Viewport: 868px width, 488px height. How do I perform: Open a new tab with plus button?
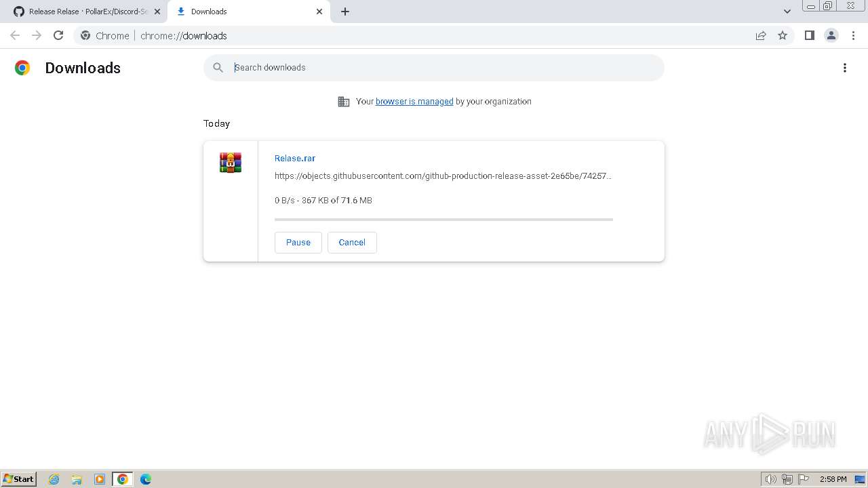tap(345, 12)
